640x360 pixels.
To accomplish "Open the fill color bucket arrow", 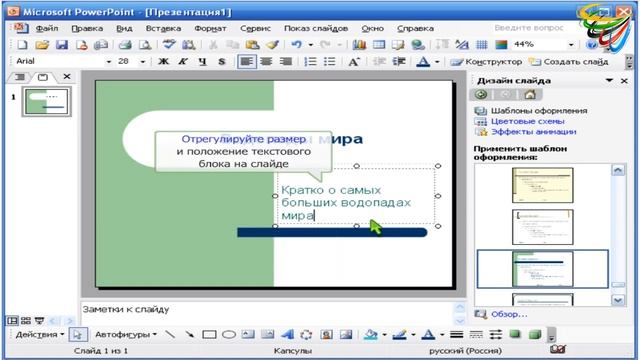I will pos(384,335).
